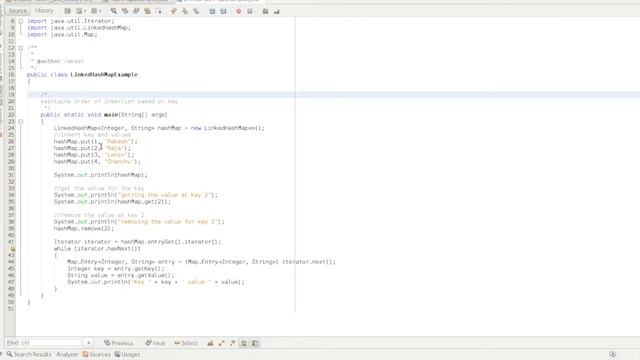The width and height of the screenshot is (640, 360).
Task: Click the red Start Macro Recording icon
Action: coord(239,11)
